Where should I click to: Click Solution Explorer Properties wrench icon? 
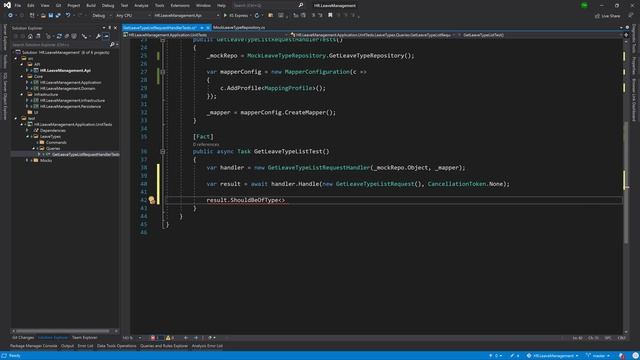(x=98, y=36)
